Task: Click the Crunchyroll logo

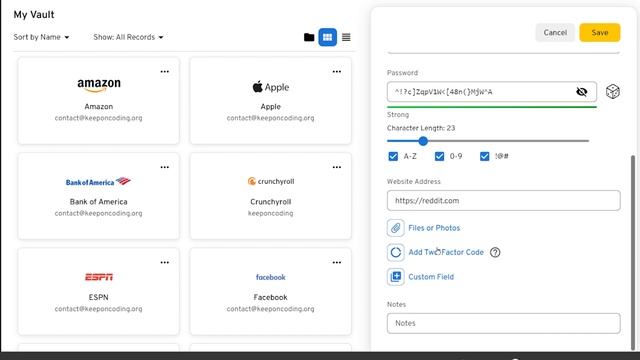Action: [x=271, y=181]
